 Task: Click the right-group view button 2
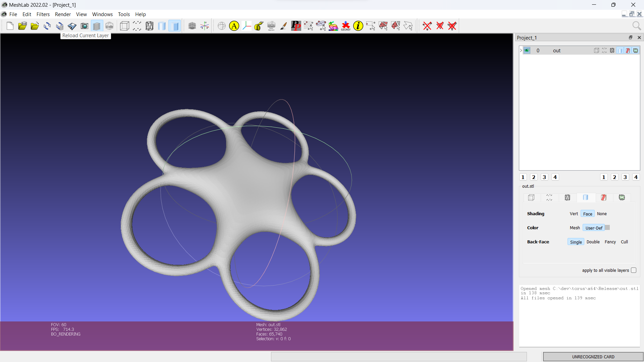tap(614, 177)
